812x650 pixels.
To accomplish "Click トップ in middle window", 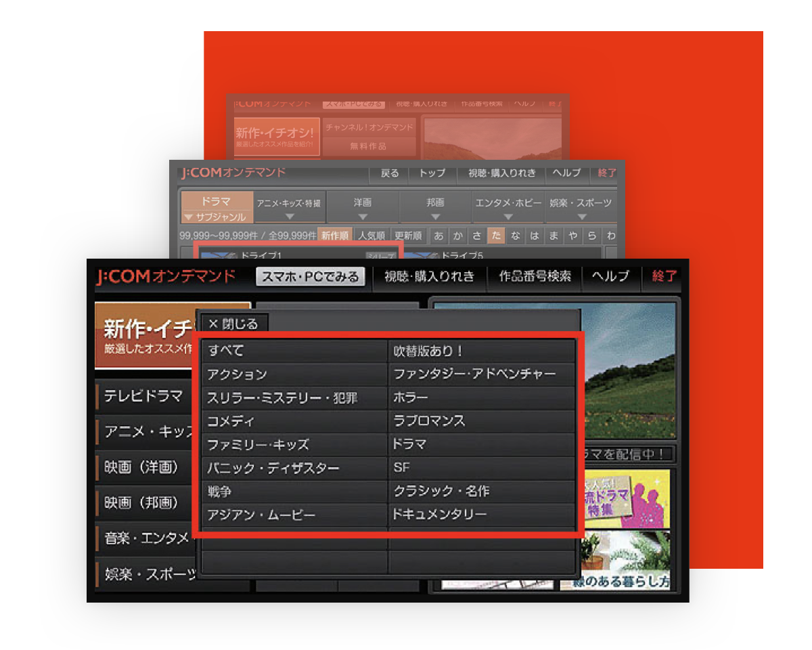I will (x=432, y=173).
